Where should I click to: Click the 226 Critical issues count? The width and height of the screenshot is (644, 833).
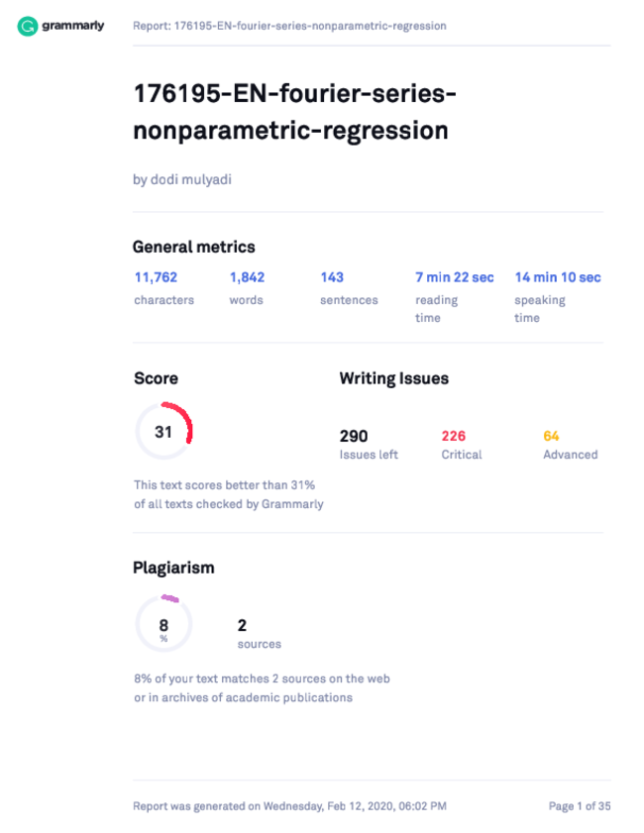pyautogui.click(x=462, y=445)
